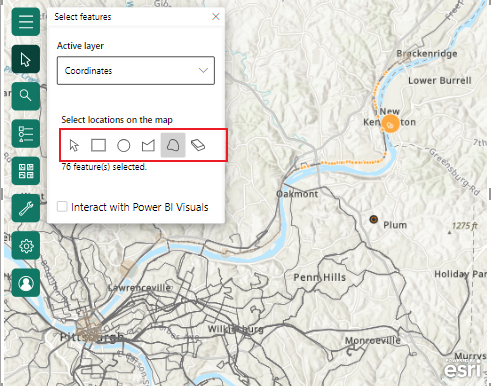
Task: Choose the freehand lasso selection tool
Action: 173,145
